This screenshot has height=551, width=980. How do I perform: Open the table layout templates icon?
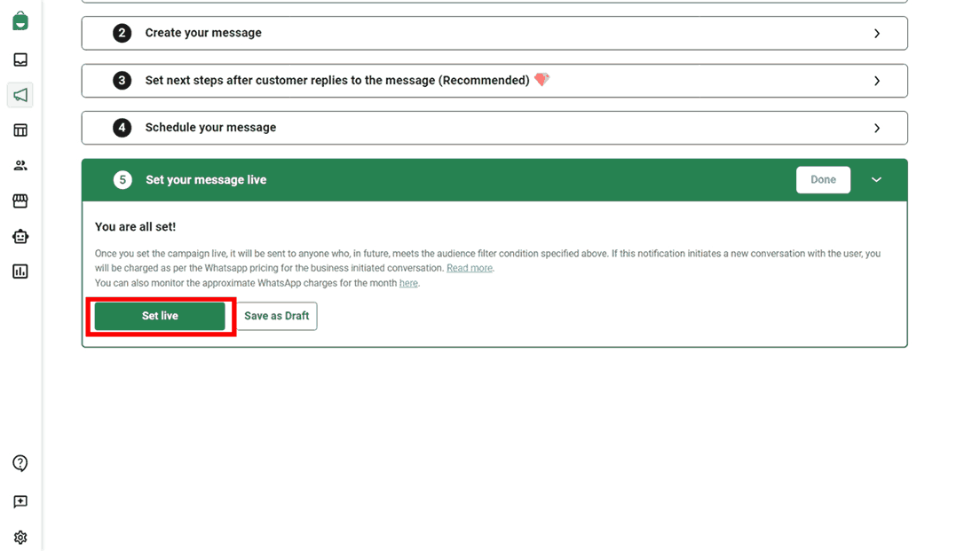coord(20,130)
